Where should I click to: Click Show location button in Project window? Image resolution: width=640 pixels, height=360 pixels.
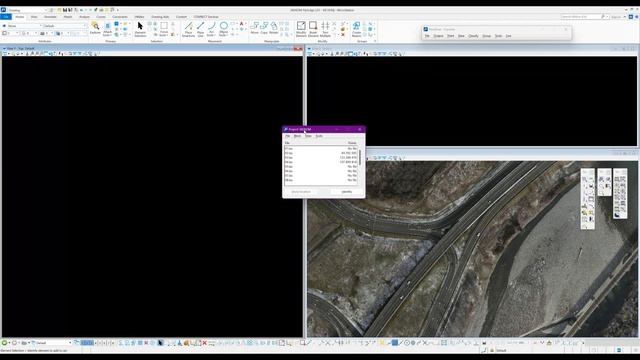point(301,191)
